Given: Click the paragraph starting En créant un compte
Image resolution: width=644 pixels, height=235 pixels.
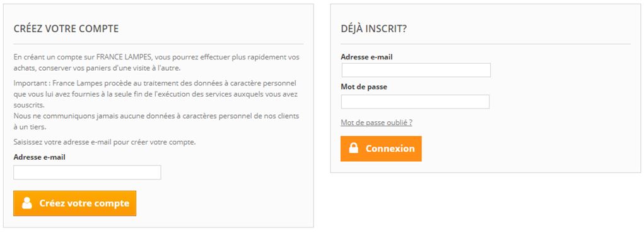Looking at the screenshot, I should point(156,62).
